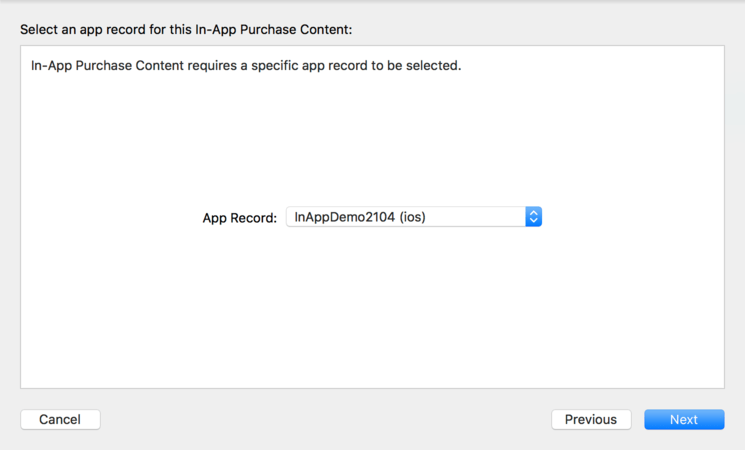Click the Next button
The width and height of the screenshot is (745, 450).
pos(684,419)
